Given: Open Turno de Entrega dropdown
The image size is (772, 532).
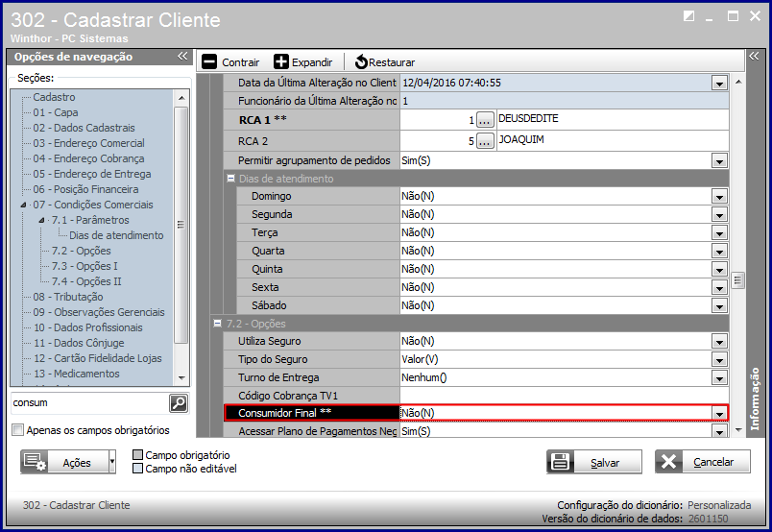Looking at the screenshot, I should coord(719,377).
